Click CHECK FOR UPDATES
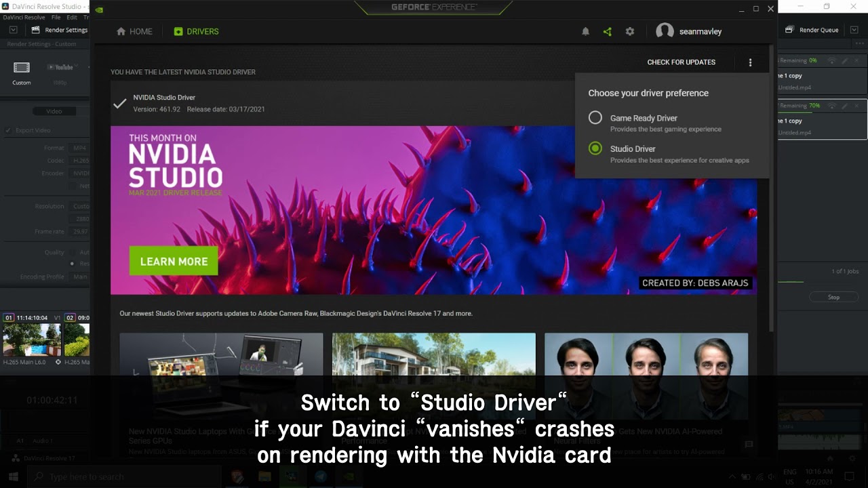Viewport: 868px width, 488px height. point(681,62)
